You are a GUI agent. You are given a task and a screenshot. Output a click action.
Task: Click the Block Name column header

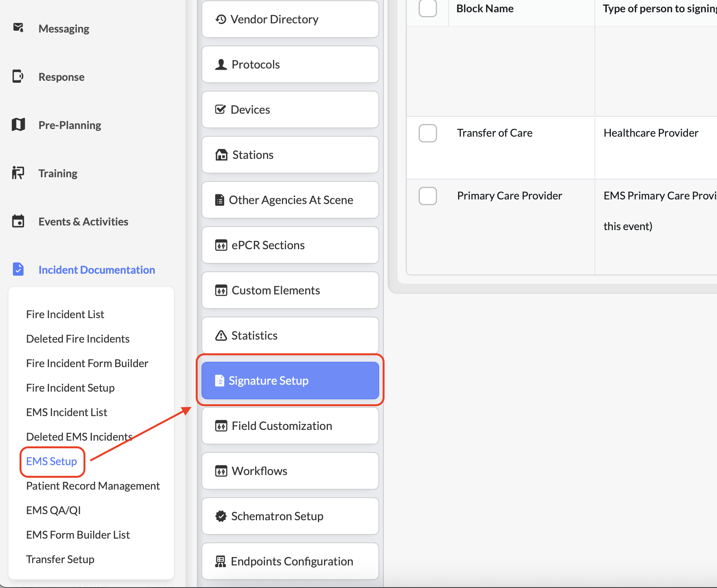pyautogui.click(x=485, y=9)
